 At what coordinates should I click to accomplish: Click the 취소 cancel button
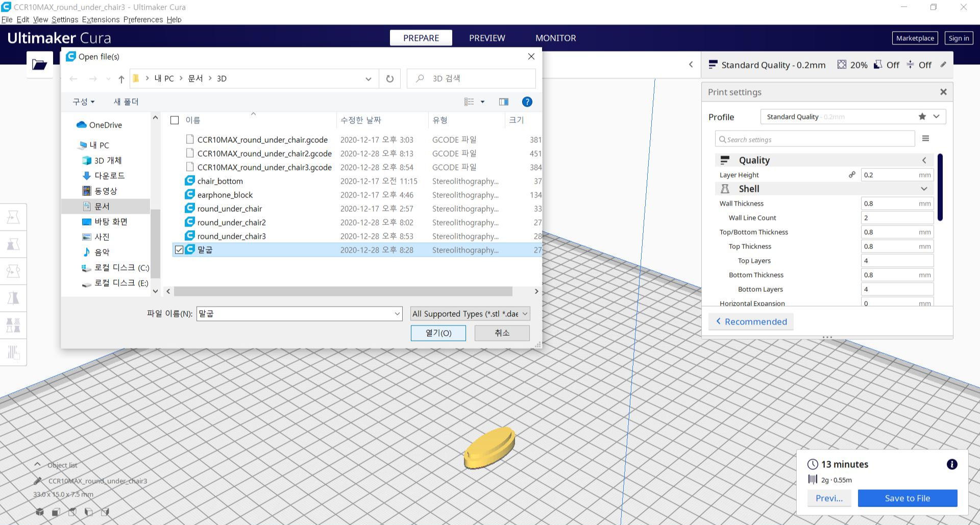[x=502, y=333]
